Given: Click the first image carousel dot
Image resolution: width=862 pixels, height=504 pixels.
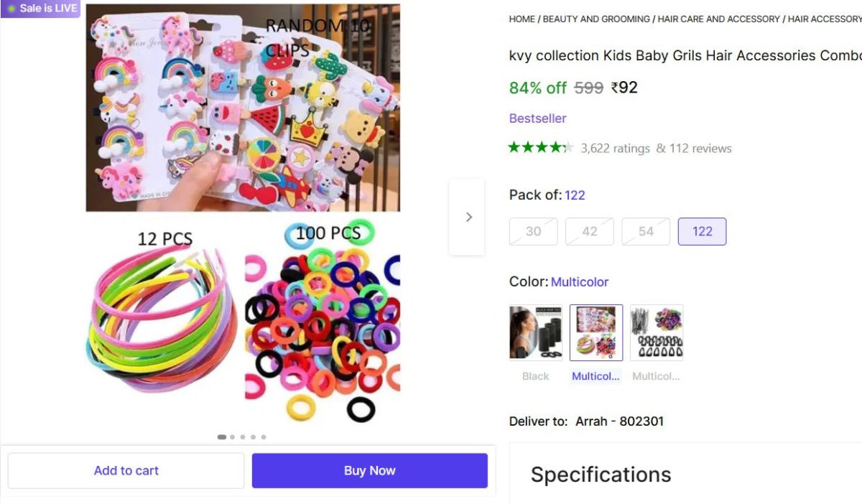Looking at the screenshot, I should [x=222, y=437].
